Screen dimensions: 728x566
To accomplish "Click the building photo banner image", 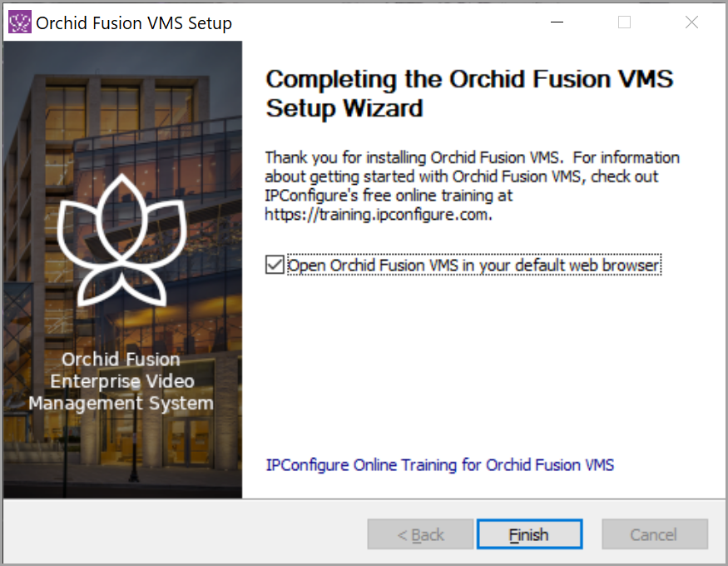I will (122, 270).
